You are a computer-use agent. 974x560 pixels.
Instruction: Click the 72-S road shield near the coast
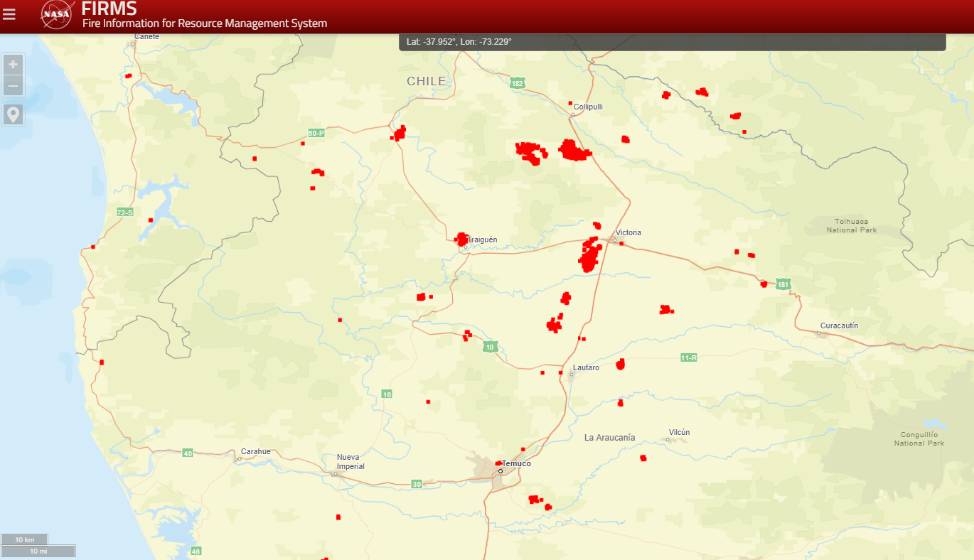[125, 212]
